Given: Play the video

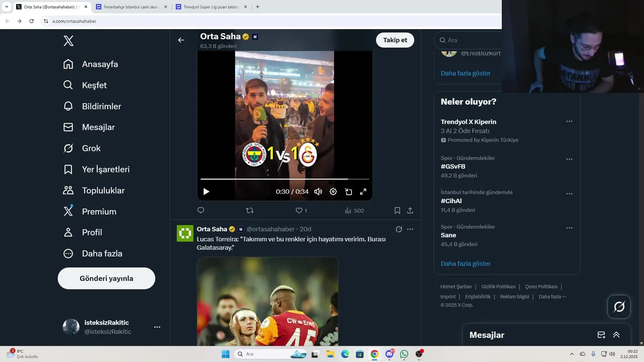Looking at the screenshot, I should coord(206,192).
